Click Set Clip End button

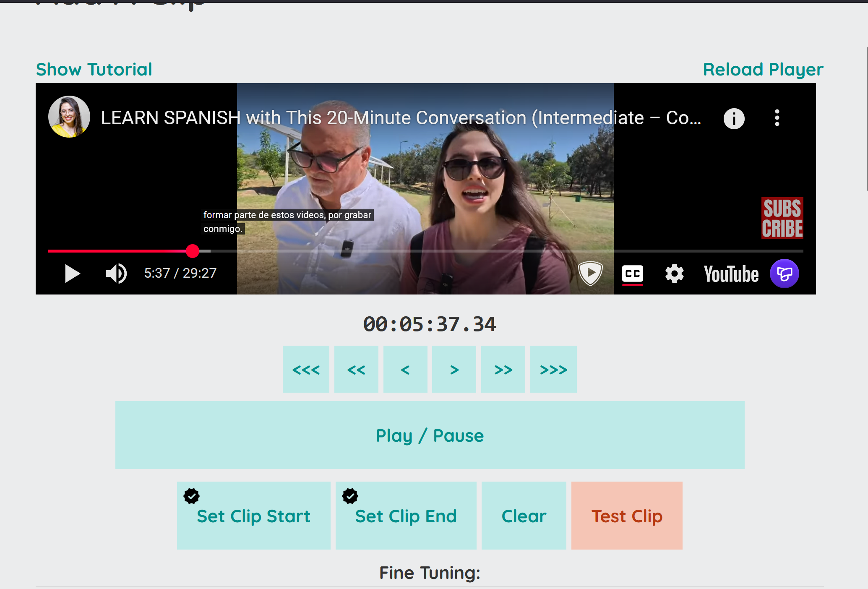tap(406, 516)
